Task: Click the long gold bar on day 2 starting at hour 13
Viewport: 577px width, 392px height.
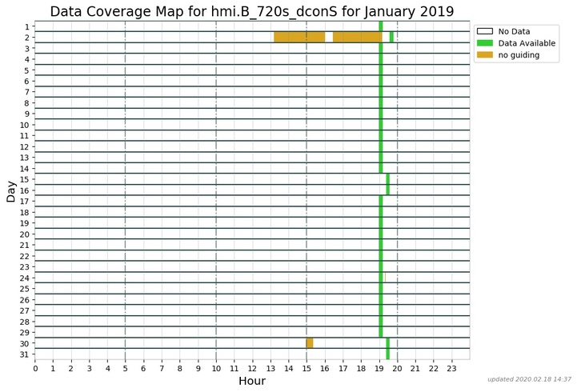Action: click(x=299, y=37)
